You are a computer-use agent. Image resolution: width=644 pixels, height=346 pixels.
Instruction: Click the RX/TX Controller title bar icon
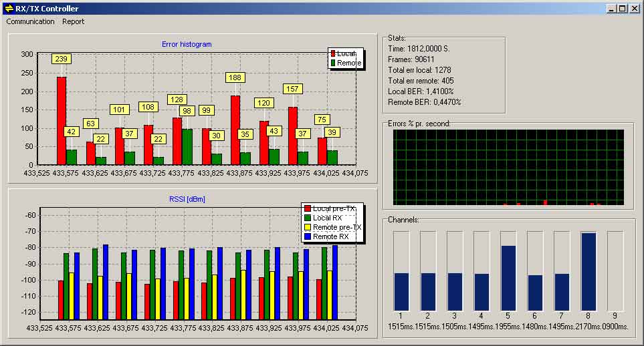click(9, 8)
